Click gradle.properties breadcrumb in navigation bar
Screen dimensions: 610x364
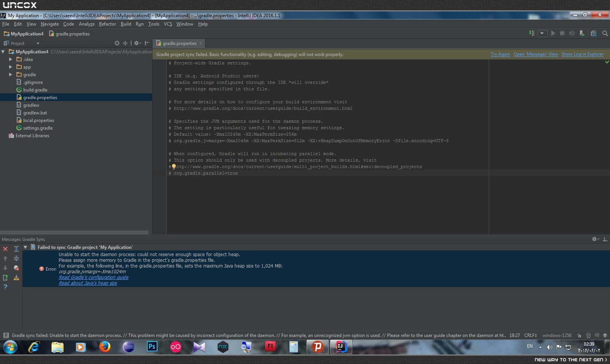(69, 34)
